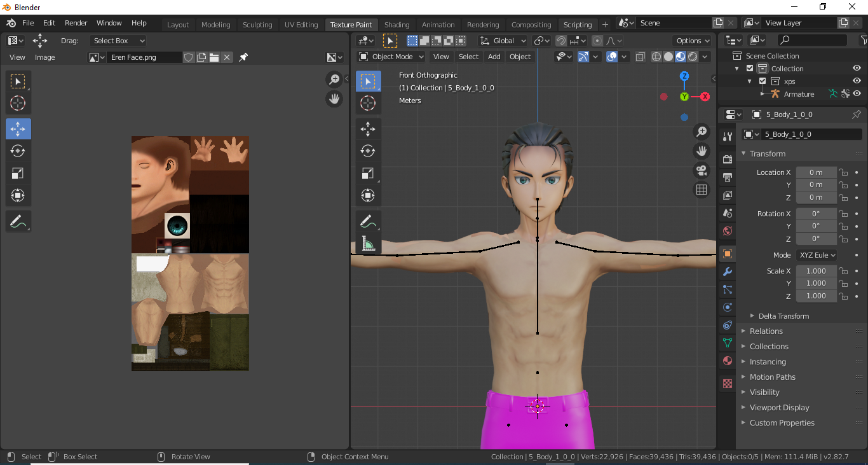
Task: Hide Collection using its eye icon
Action: pyautogui.click(x=857, y=69)
